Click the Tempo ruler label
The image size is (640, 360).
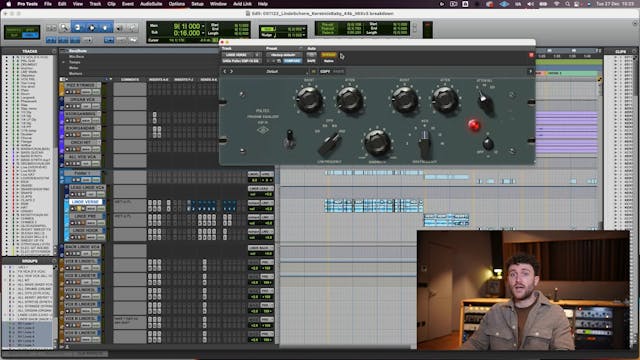tap(74, 62)
